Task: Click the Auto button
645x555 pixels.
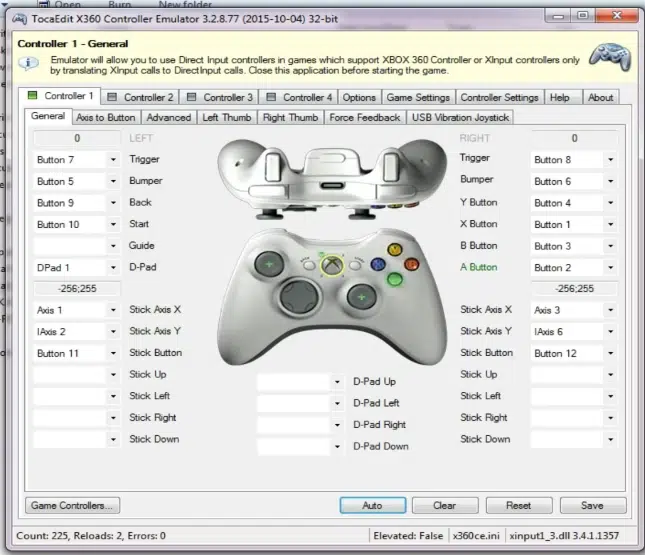Action: [373, 505]
